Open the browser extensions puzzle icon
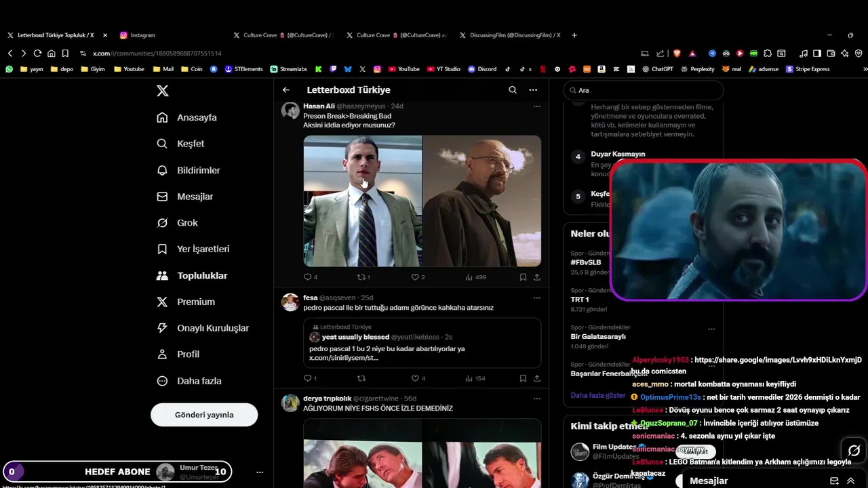This screenshot has height=488, width=868. coord(768,54)
